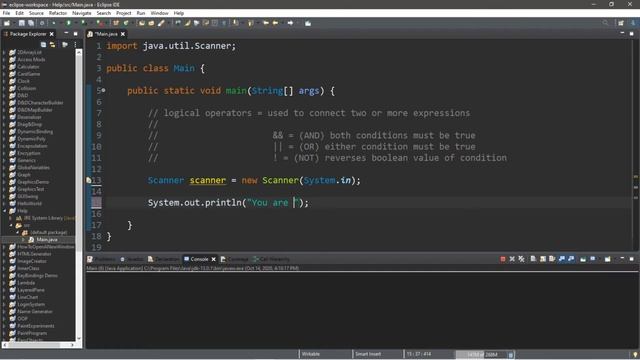
Task: Open the Refactor menu
Action: click(x=58, y=13)
